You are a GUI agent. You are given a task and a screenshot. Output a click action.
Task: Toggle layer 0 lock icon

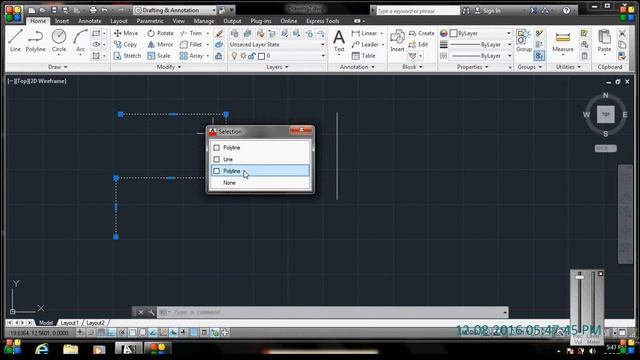[252, 56]
